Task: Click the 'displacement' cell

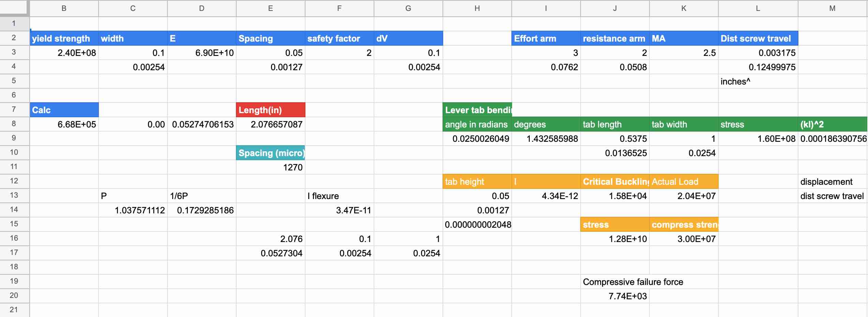Action: [833, 182]
